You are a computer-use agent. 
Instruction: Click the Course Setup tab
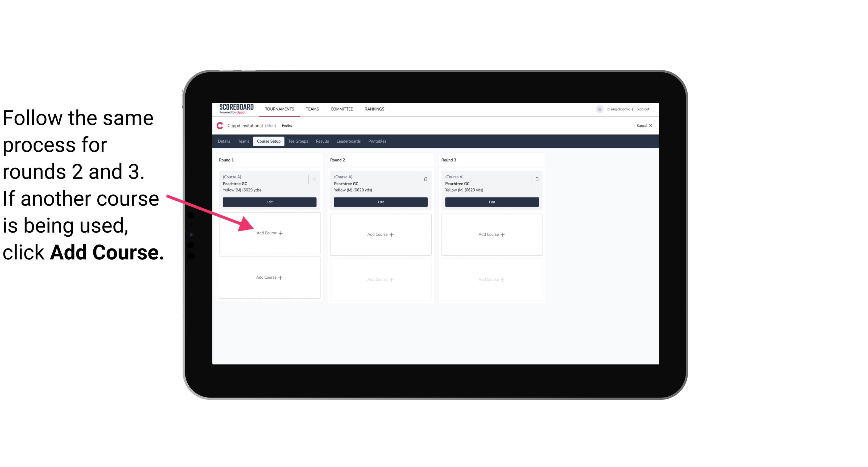[268, 141]
